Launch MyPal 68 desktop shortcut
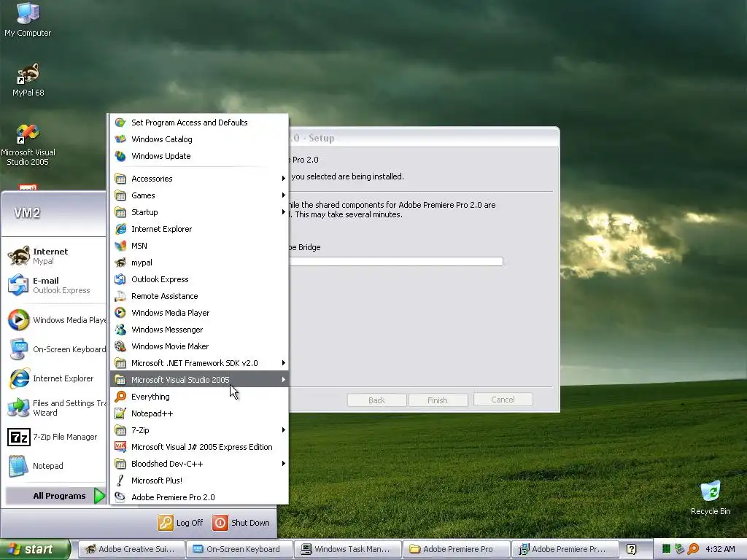 [x=28, y=80]
